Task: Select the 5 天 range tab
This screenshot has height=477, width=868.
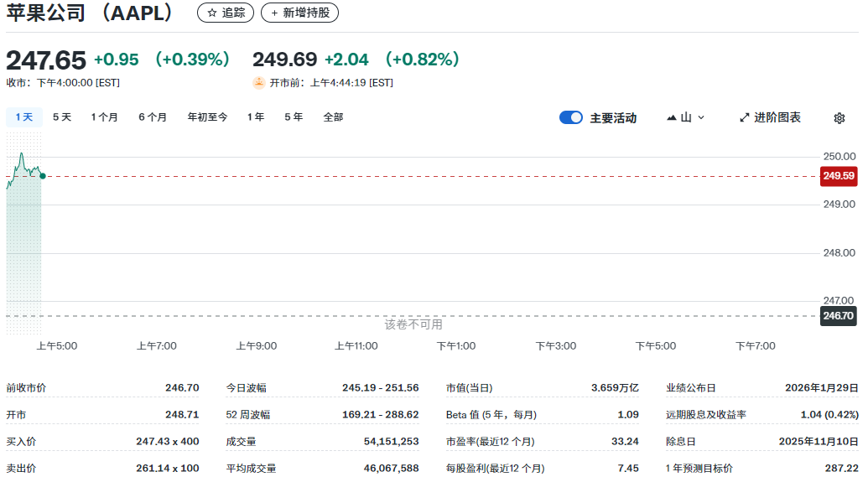Action: [62, 117]
